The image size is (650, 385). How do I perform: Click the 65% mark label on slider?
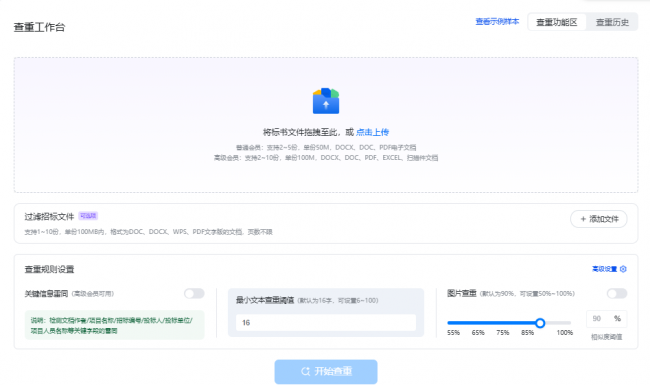[478, 333]
